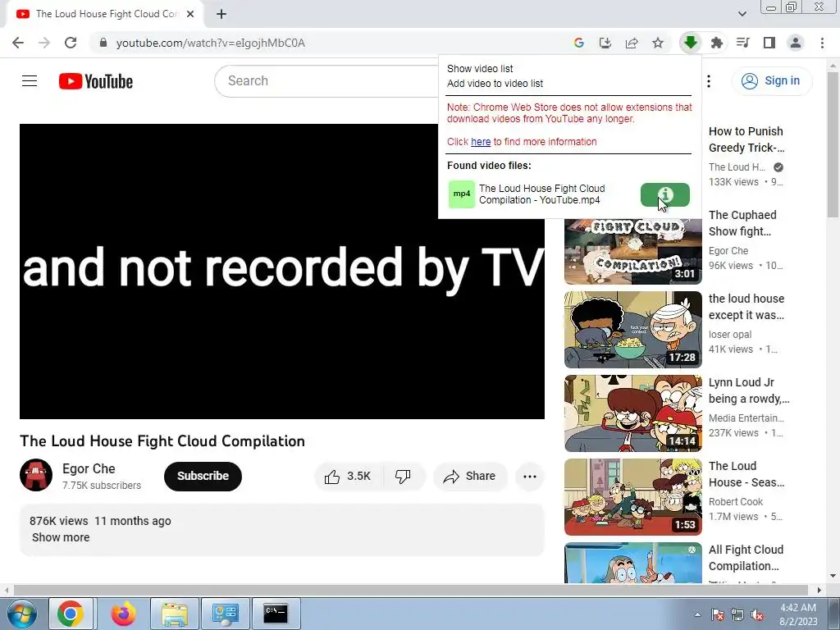Open the YouTube settings three-dot menu

point(709,81)
